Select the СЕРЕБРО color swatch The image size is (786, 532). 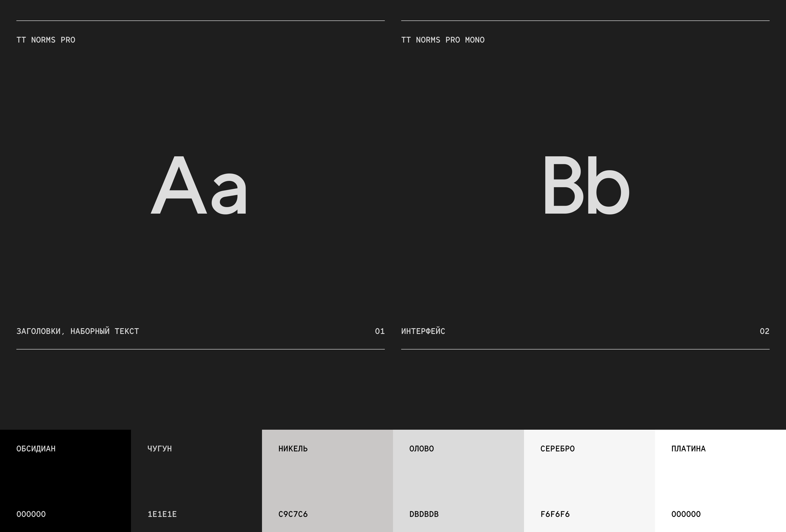click(x=589, y=481)
